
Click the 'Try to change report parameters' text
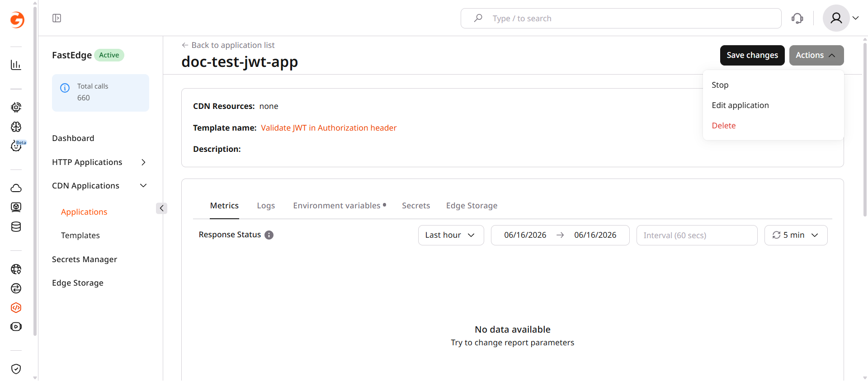point(513,343)
